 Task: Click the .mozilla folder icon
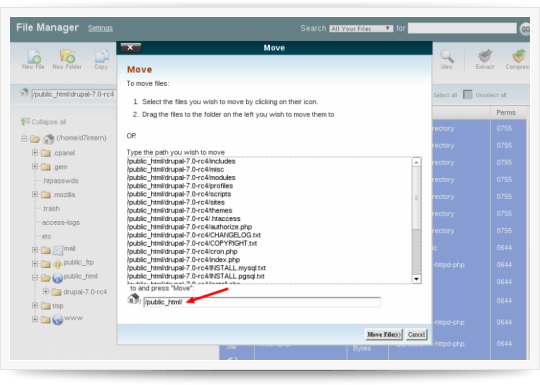pos(46,195)
